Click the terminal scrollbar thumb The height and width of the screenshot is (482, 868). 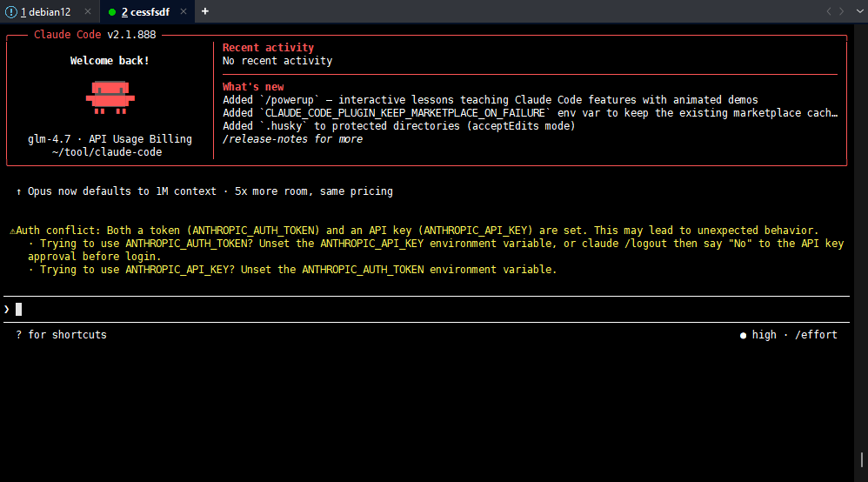861,459
